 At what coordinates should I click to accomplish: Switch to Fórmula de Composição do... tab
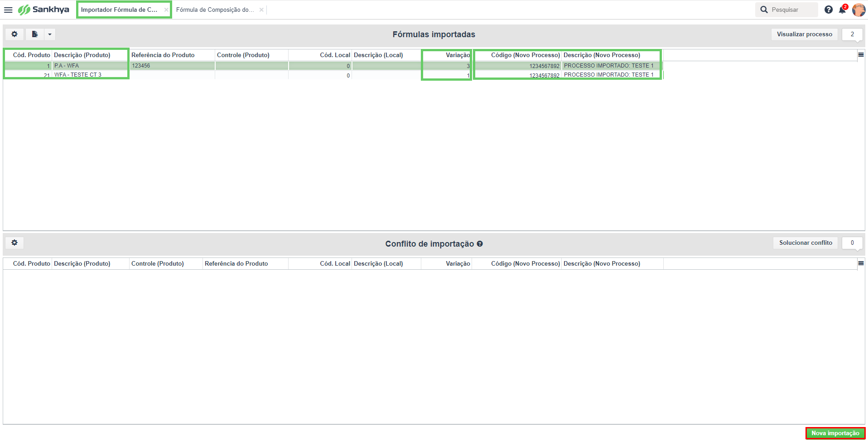pos(215,10)
